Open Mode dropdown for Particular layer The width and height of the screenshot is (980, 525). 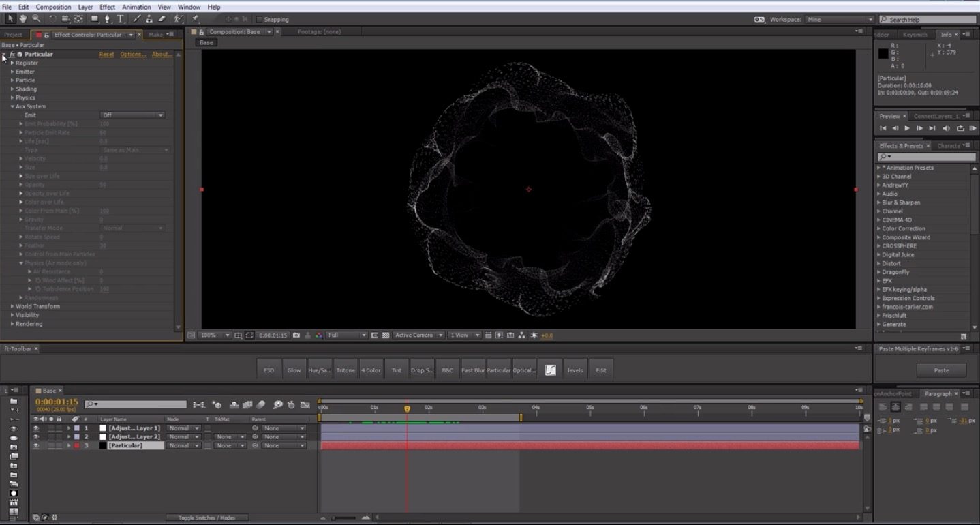(183, 445)
